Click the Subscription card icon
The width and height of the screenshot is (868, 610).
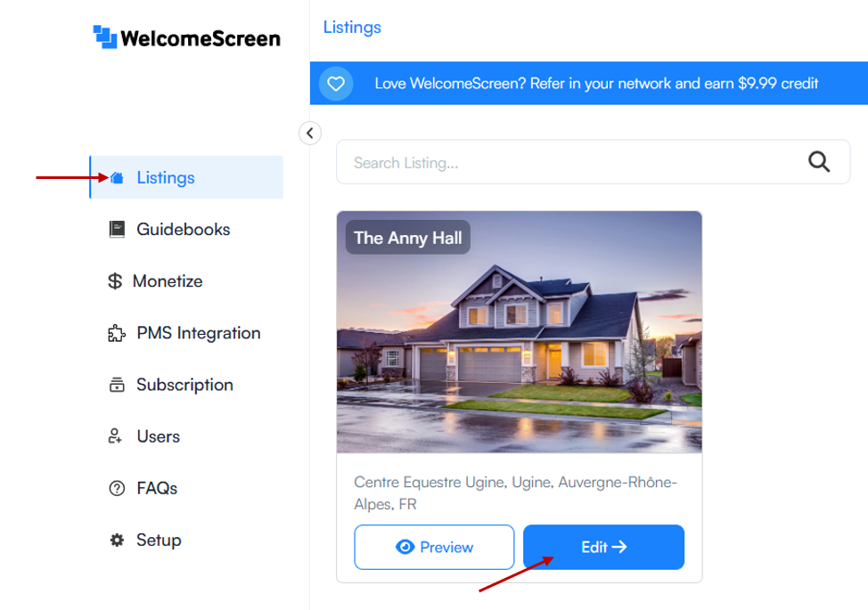[x=117, y=385]
